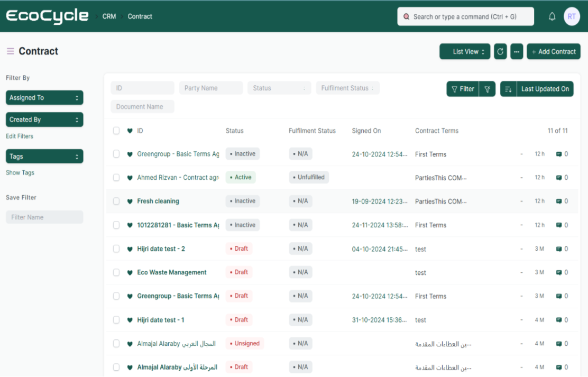Open the RT user avatar menu
Image resolution: width=588 pixels, height=377 pixels.
pos(572,17)
